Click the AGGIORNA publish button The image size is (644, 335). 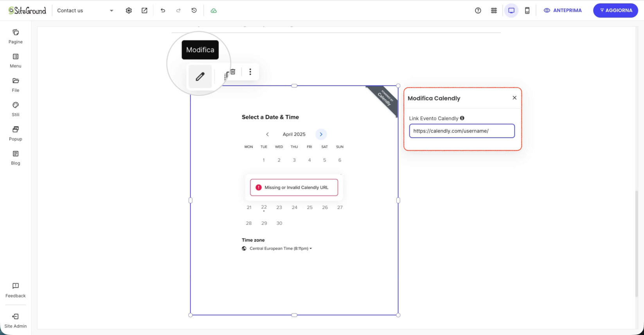click(615, 11)
